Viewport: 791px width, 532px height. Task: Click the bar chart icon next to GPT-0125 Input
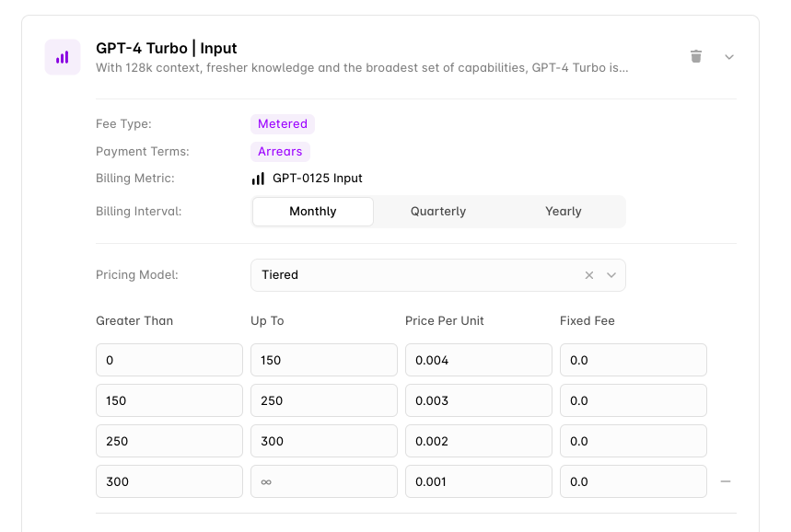click(x=257, y=179)
